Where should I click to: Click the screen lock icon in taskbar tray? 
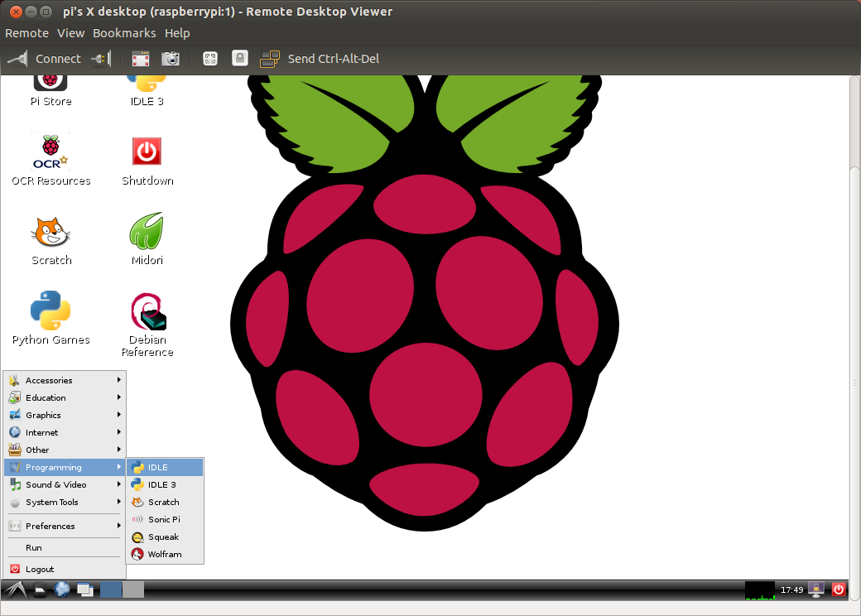(x=816, y=590)
